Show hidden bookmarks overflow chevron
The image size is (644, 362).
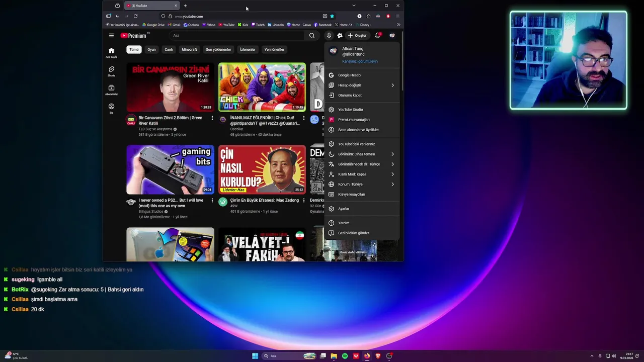pyautogui.click(x=398, y=25)
